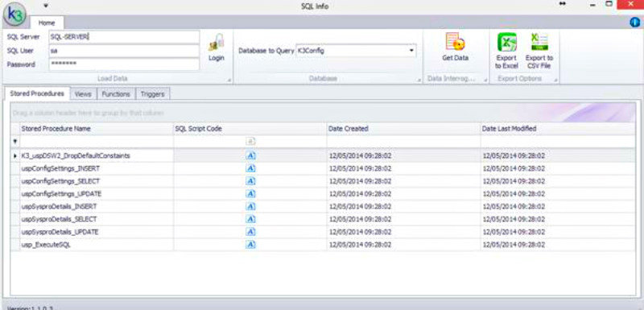Open script icon for uspConfigSettings_SELECT
This screenshot has width=644, height=310.
(x=250, y=181)
